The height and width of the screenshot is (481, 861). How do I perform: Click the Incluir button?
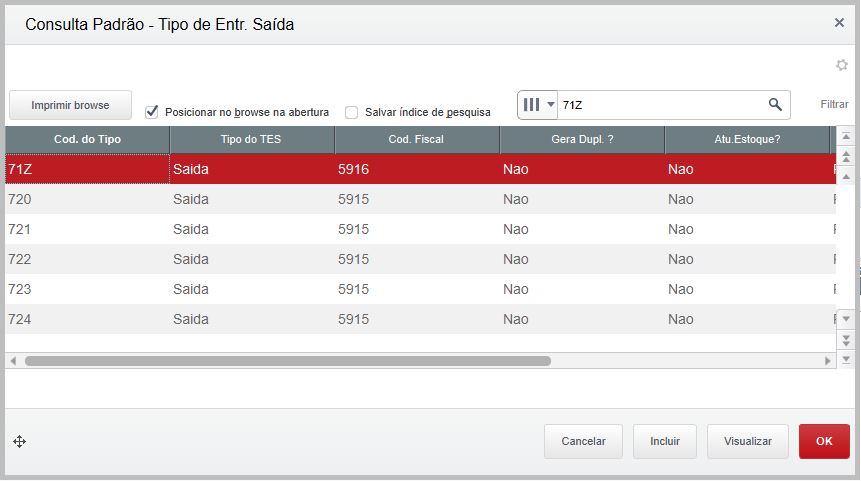(664, 441)
